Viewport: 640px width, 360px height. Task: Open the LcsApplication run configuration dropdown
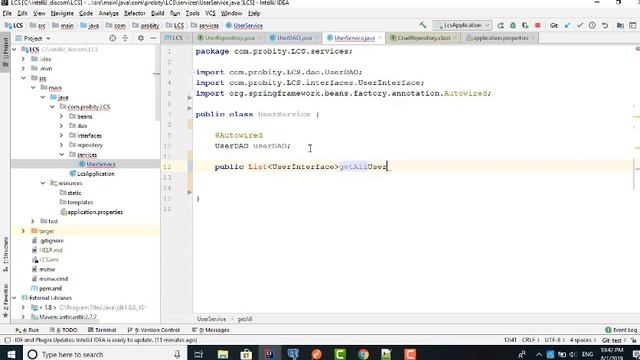pos(462,25)
